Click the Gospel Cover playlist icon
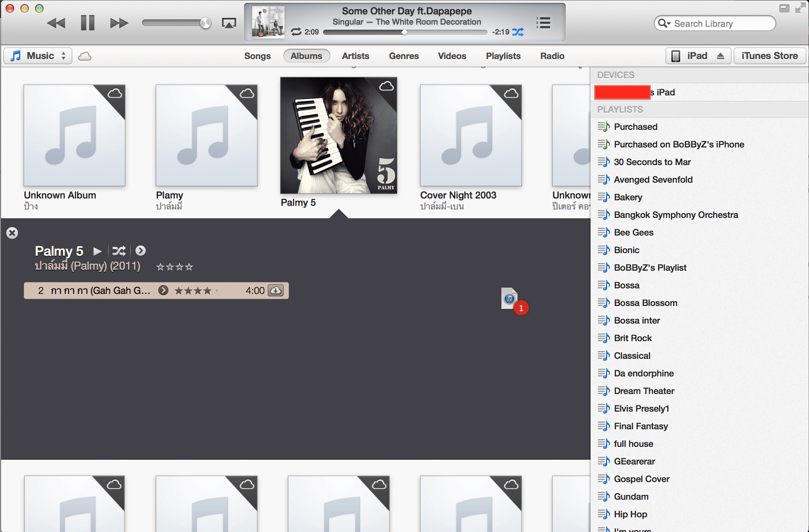The height and width of the screenshot is (532, 809). coord(604,479)
